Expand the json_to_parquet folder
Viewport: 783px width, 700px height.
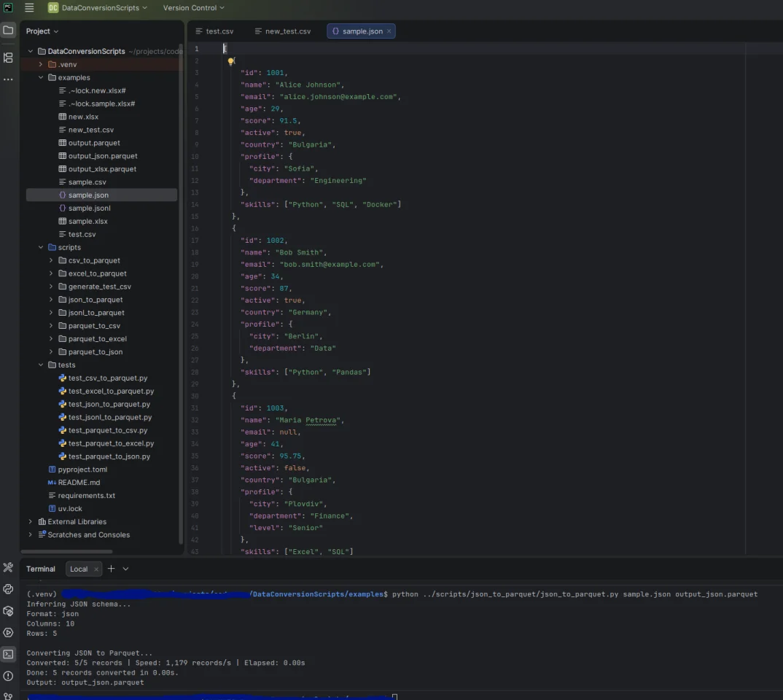tap(51, 299)
